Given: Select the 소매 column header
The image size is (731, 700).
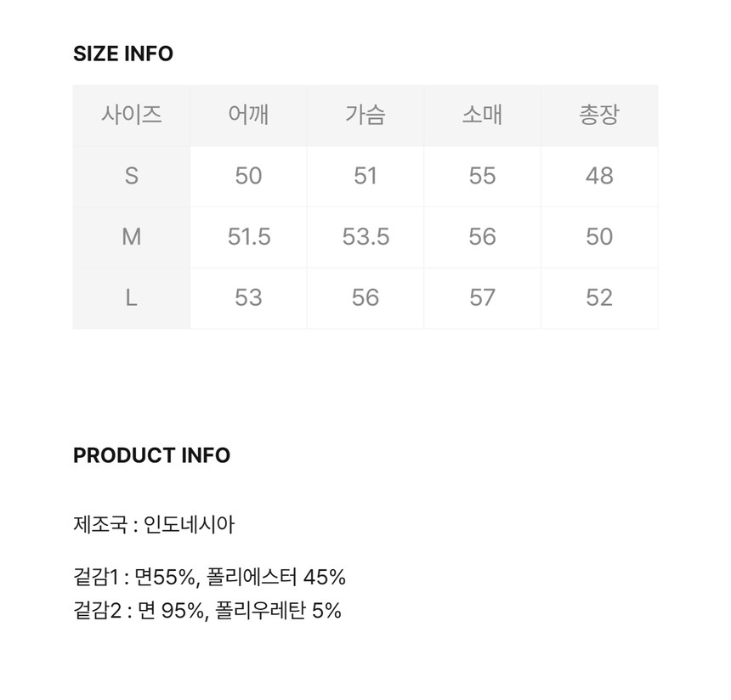Looking at the screenshot, I should click(482, 115).
